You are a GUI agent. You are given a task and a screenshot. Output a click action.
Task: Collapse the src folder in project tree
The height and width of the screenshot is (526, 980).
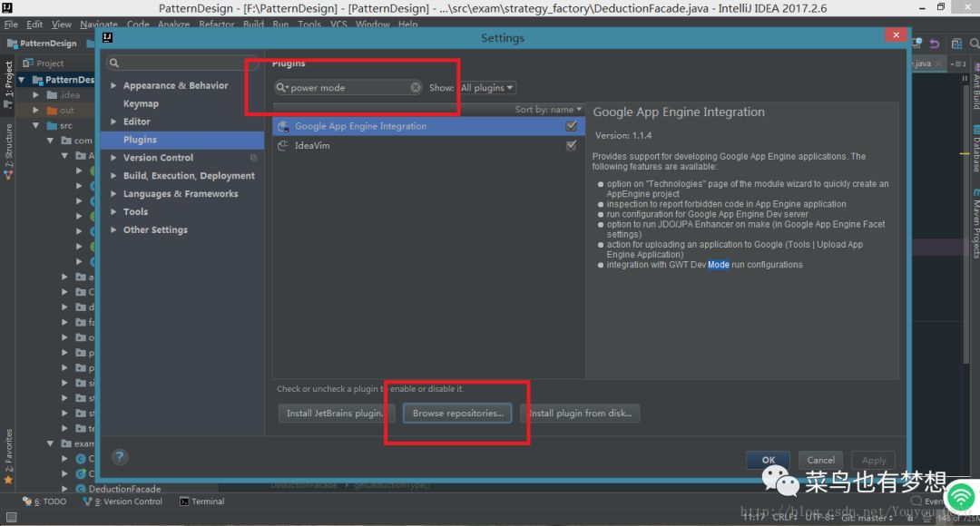pyautogui.click(x=36, y=125)
